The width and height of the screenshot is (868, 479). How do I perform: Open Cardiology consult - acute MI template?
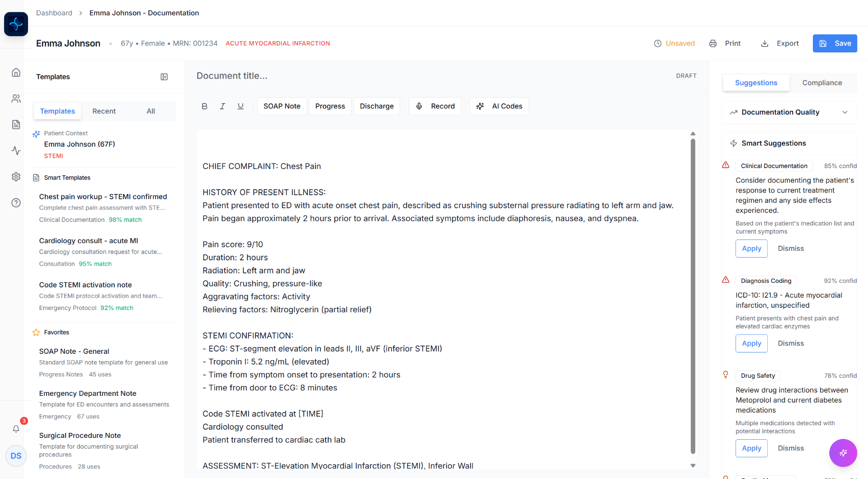(104, 252)
